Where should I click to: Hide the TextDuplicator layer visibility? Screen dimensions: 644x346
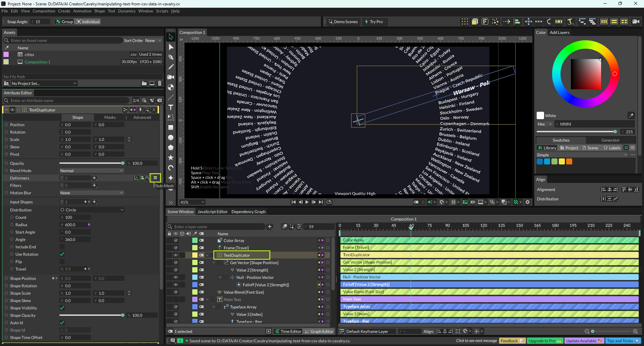coord(175,255)
